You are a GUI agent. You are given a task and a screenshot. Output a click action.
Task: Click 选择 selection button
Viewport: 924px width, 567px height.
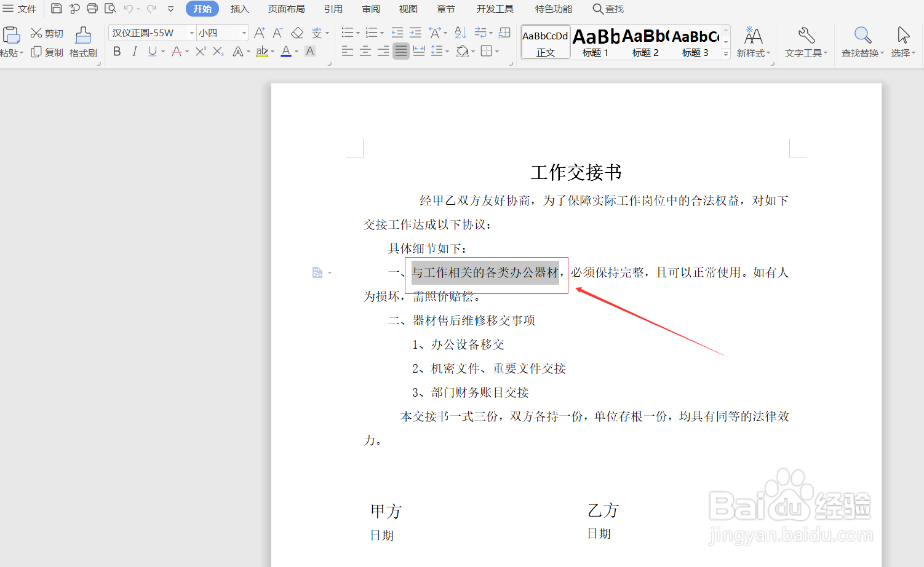(x=903, y=42)
